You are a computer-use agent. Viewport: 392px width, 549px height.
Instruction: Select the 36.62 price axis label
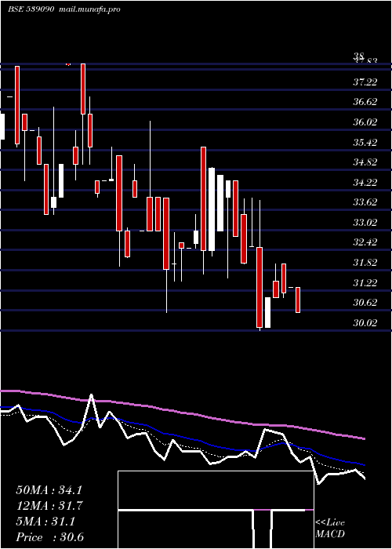tap(365, 102)
